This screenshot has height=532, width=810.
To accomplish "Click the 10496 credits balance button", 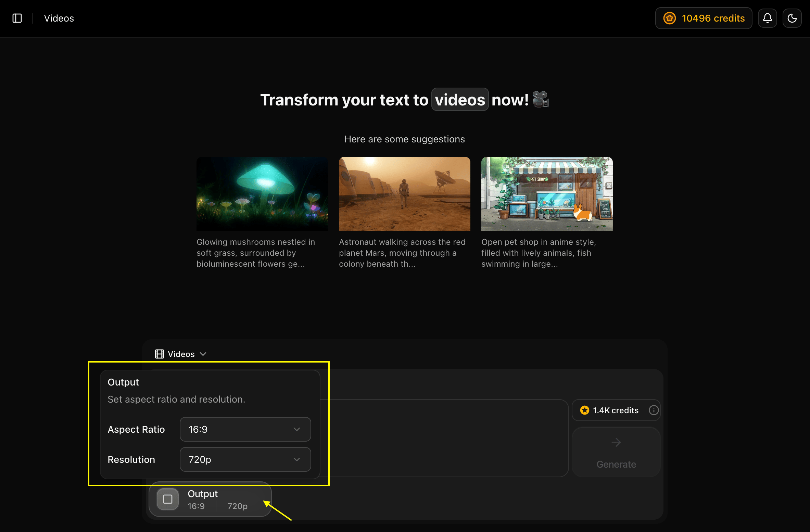I will (x=704, y=18).
